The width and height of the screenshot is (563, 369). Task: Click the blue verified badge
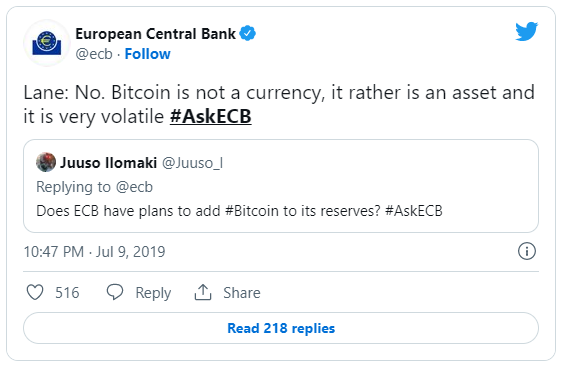click(x=248, y=33)
